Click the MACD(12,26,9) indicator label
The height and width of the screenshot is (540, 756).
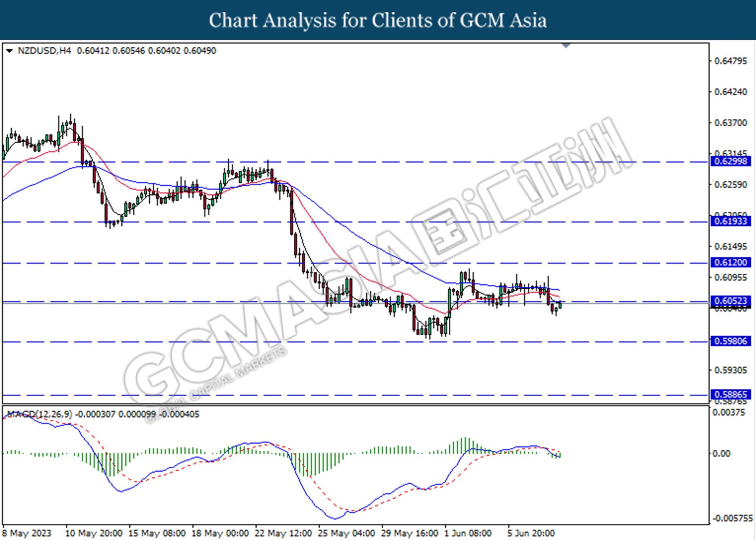[x=39, y=414]
